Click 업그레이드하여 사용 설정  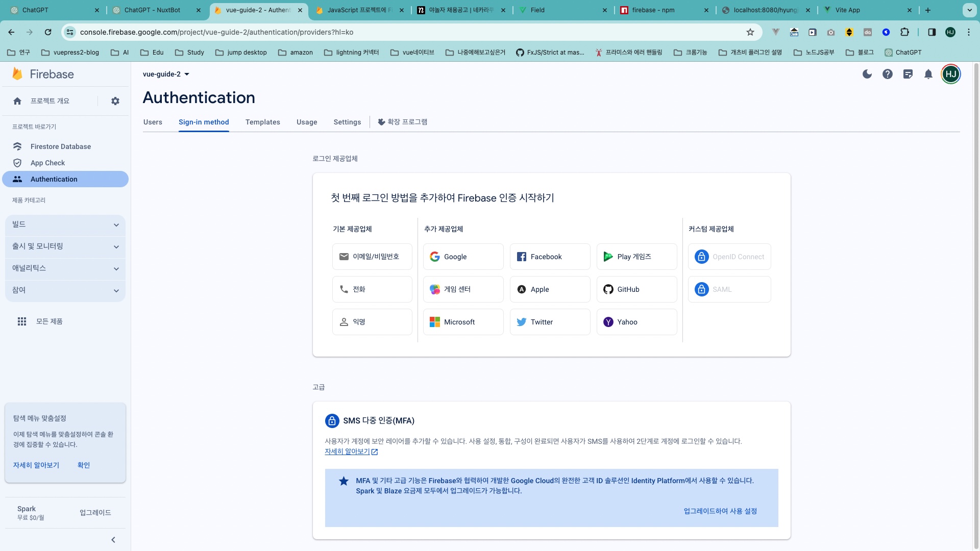click(x=720, y=511)
